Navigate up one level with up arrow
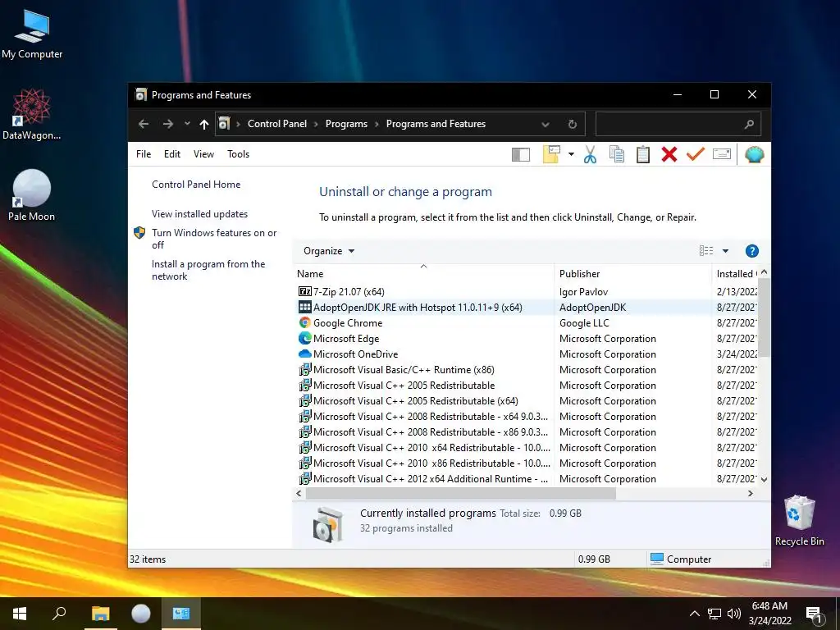This screenshot has height=630, width=840. click(203, 125)
